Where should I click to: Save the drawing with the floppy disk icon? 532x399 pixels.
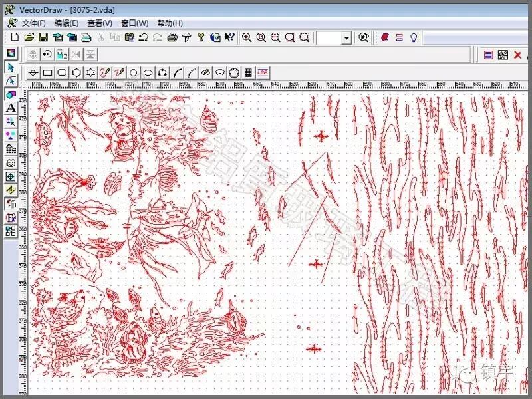(43, 37)
